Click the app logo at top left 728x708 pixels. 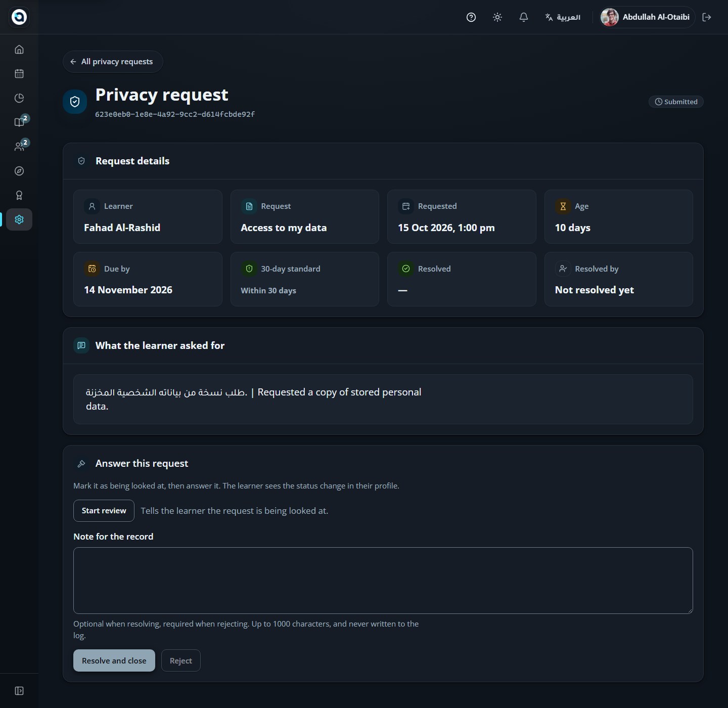pos(19,17)
